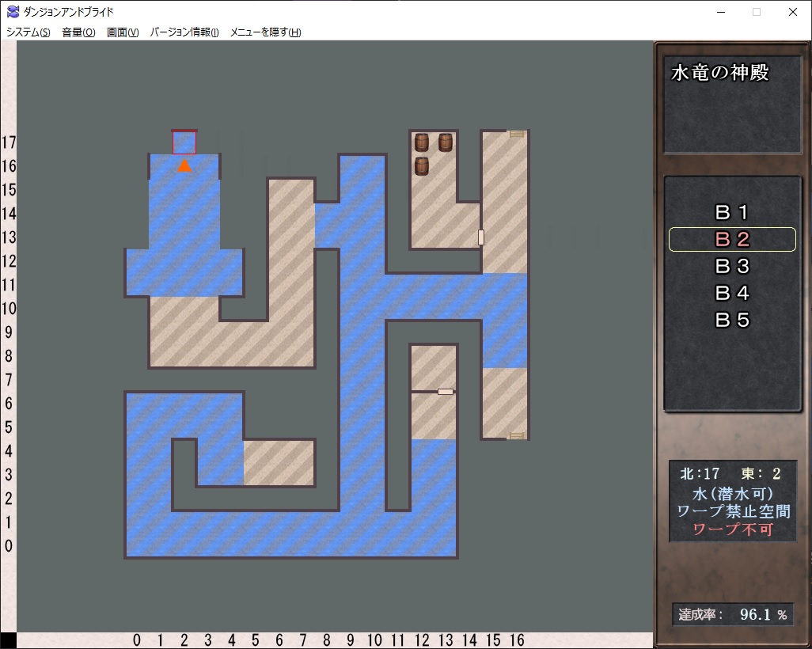812x649 pixels.
Task: Click the vertical door beside the barrel room
Action: coord(481,237)
